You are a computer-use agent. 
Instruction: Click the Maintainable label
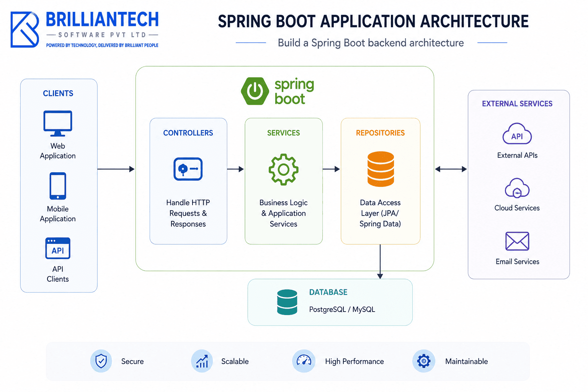pos(467,361)
